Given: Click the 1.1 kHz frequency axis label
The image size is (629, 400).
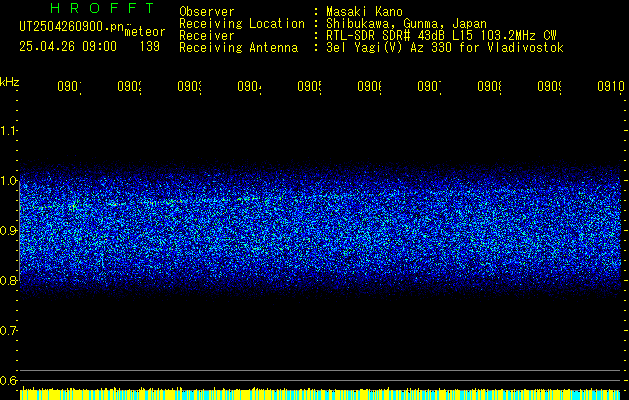Looking at the screenshot, I should (x=8, y=130).
